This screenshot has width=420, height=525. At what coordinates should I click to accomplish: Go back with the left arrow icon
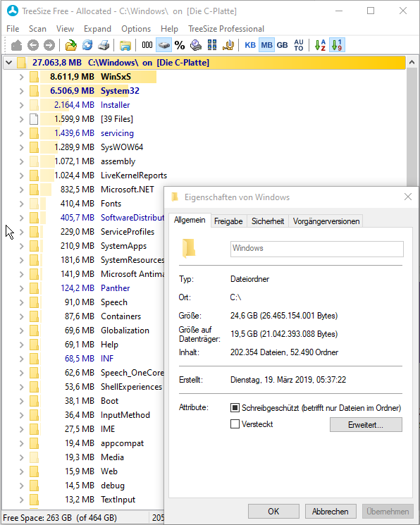33,45
